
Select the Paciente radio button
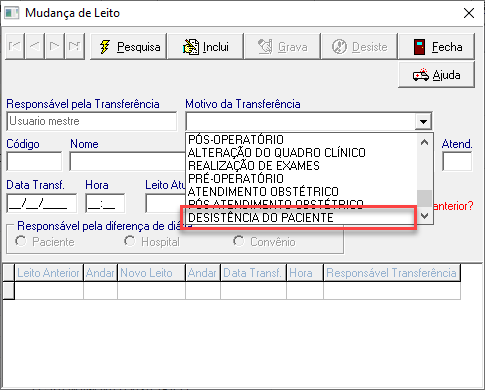point(21,241)
